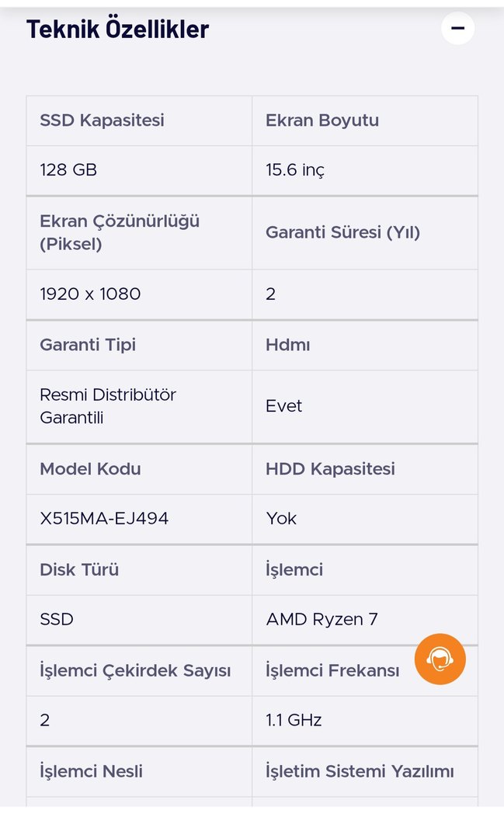Select the HDD Kapasitesi header

click(x=331, y=469)
